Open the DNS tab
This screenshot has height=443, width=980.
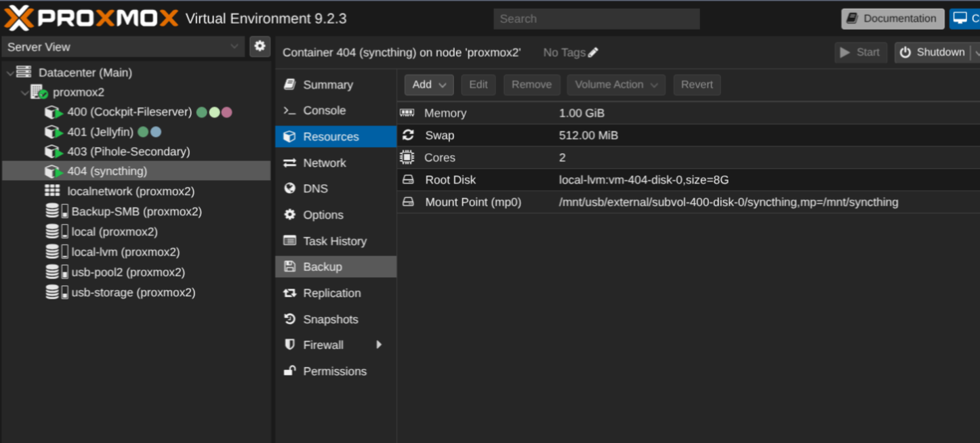335,189
